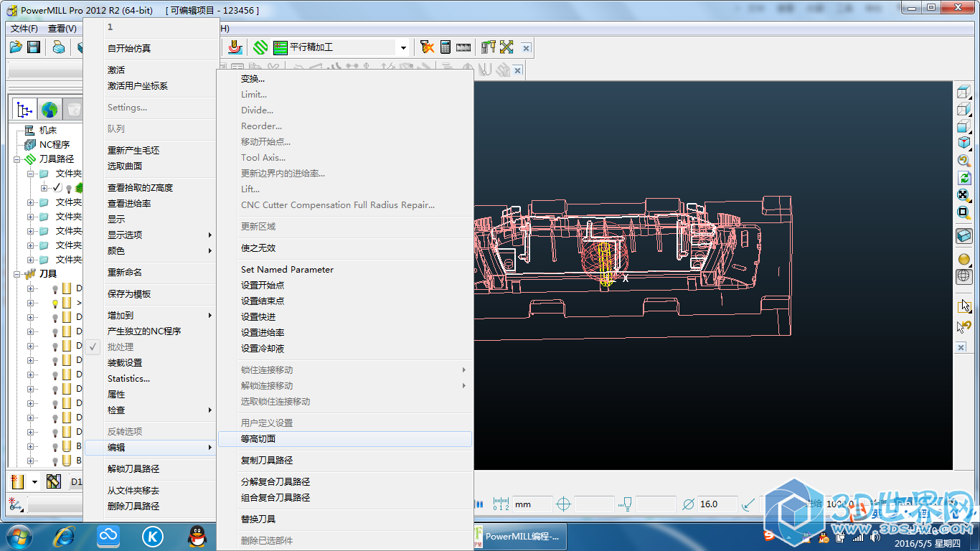980x551 pixels.
Task: Expand 显示选项 submenu
Action: tap(151, 235)
